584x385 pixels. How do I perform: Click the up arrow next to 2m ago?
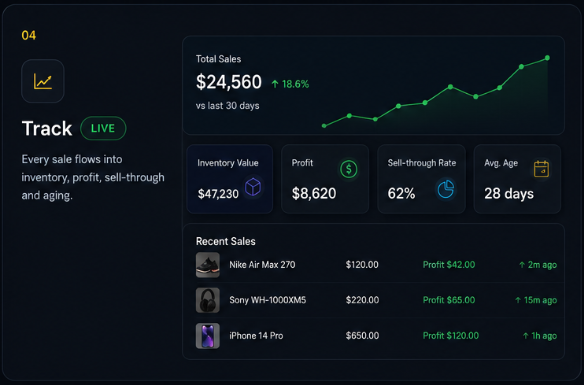tap(522, 265)
